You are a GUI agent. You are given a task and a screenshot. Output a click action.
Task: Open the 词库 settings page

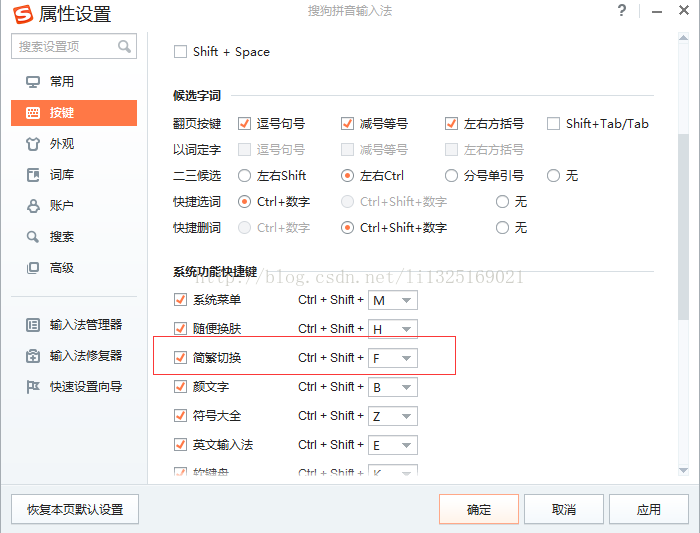click(74, 175)
